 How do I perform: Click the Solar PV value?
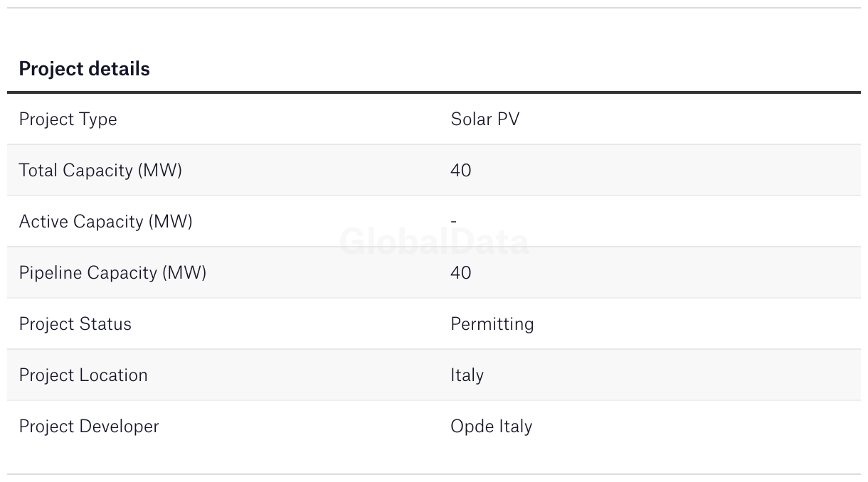[485, 119]
